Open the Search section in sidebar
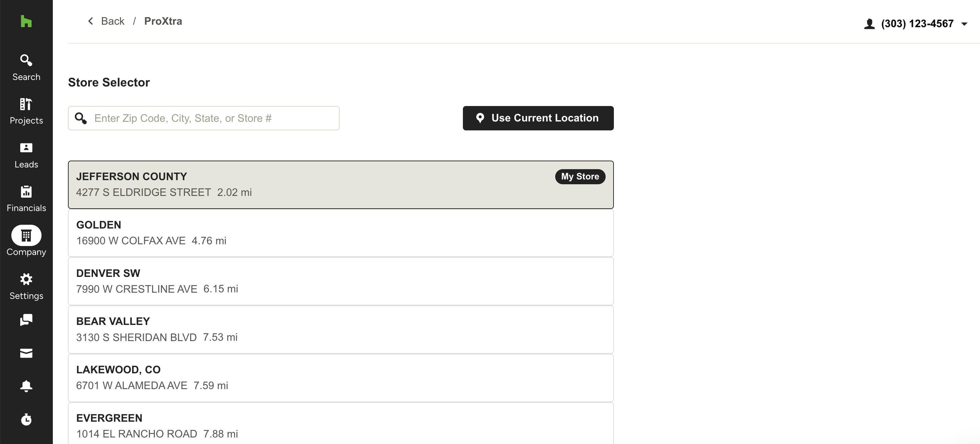The width and height of the screenshot is (980, 444). coord(26,68)
